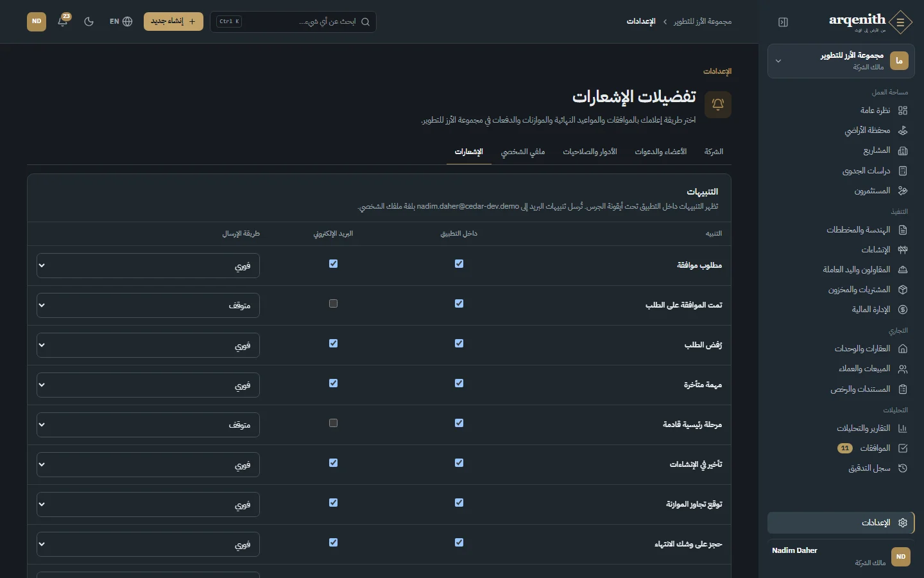
Task: Open delivery method dropdown for تأخير في الإنشاءات
Action: pyautogui.click(x=148, y=465)
